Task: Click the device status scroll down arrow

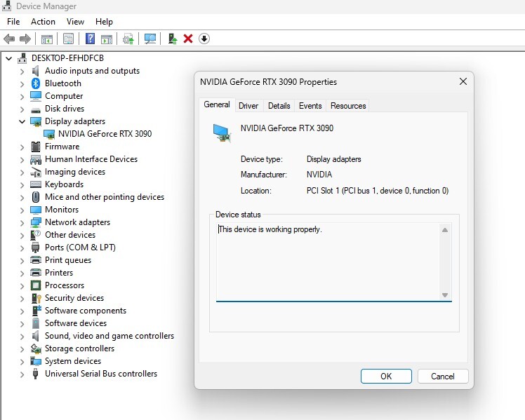Action: (445, 295)
